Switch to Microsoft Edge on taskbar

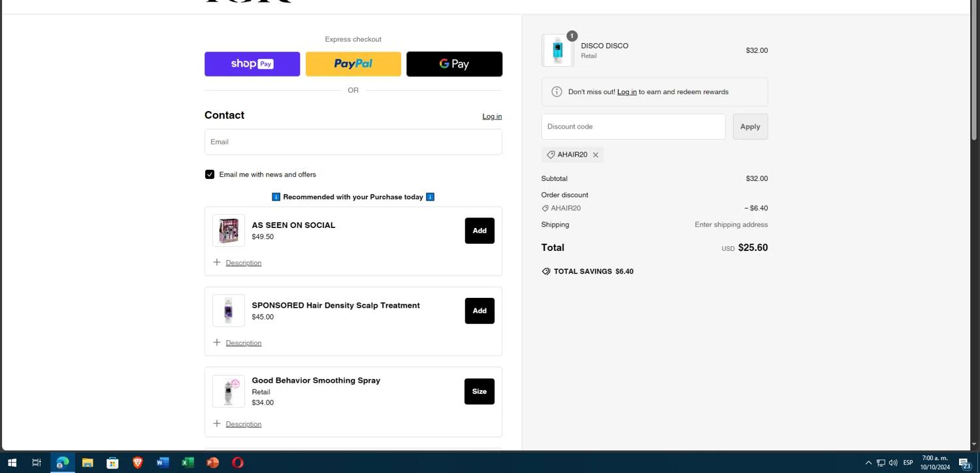tap(62, 463)
